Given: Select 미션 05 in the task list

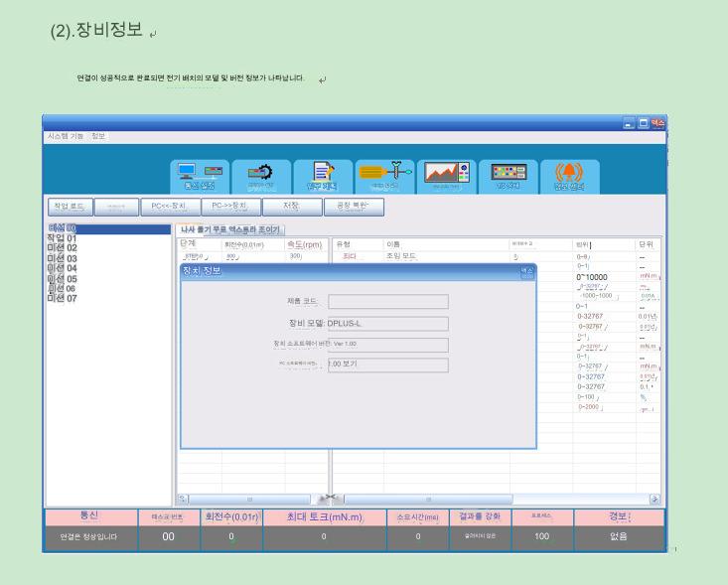Looking at the screenshot, I should [62, 279].
